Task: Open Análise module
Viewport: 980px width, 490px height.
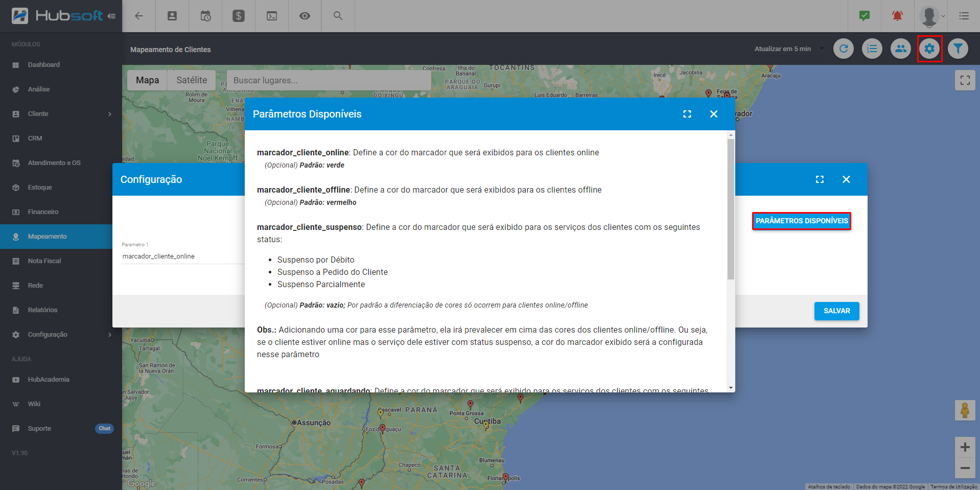Action: point(61,89)
